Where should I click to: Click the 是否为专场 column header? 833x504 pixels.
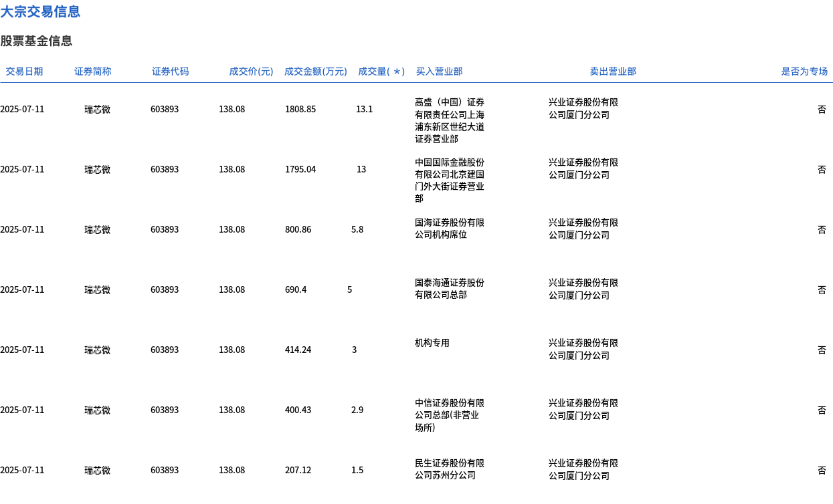pyautogui.click(x=804, y=72)
